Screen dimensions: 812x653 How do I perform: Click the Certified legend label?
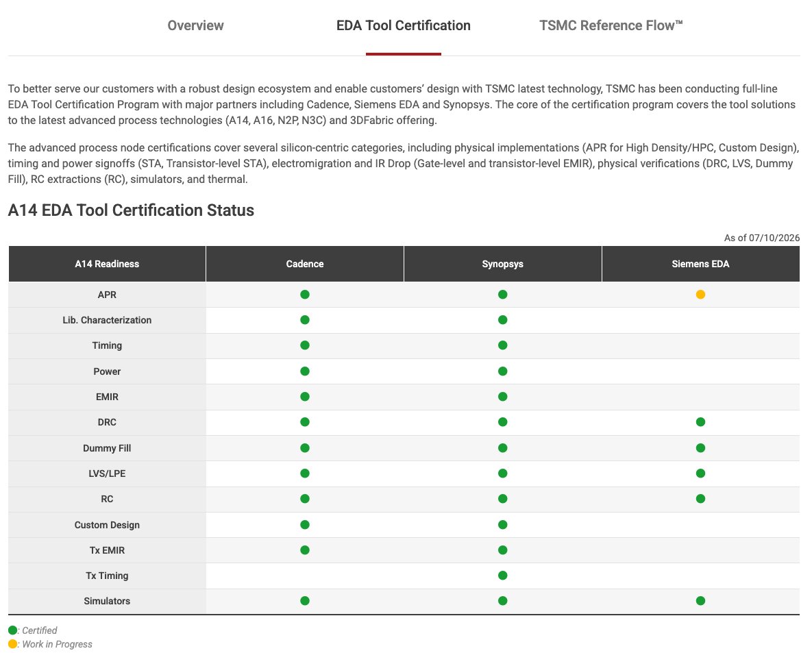coord(39,630)
